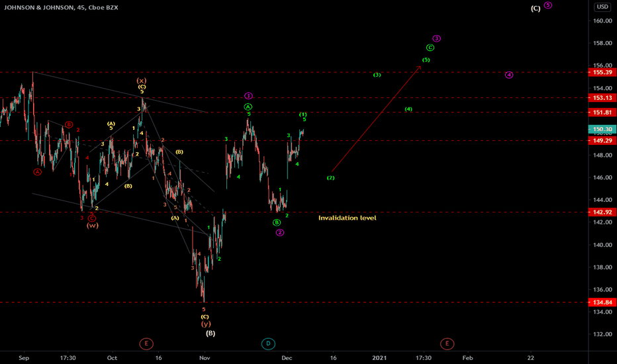This screenshot has height=364, width=617.
Task: Click the 146.00 price axis tick
Action: pos(602,177)
